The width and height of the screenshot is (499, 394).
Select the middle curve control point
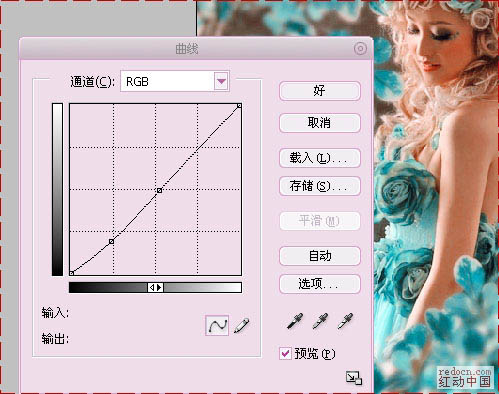tap(159, 190)
